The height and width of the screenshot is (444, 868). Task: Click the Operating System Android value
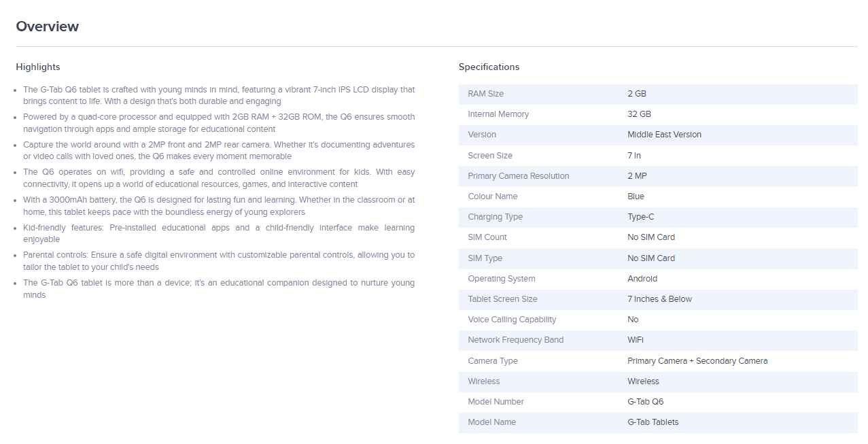pyautogui.click(x=642, y=279)
